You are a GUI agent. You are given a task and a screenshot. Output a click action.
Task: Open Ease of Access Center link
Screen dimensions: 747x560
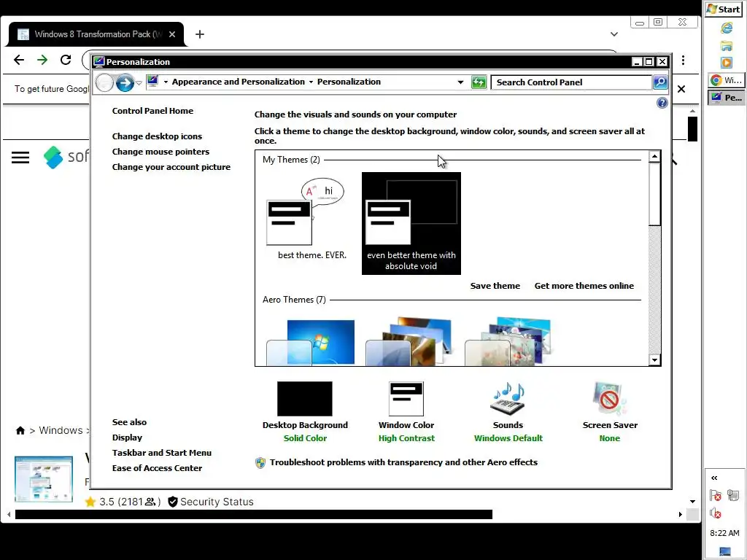click(x=157, y=468)
